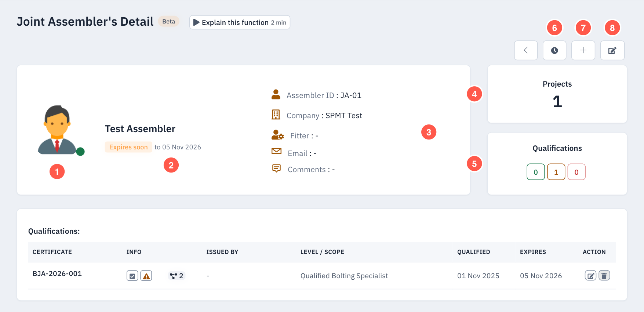This screenshot has width=644, height=312.
Task: Edit the BJA-2026-001 certificate row
Action: [x=590, y=276]
